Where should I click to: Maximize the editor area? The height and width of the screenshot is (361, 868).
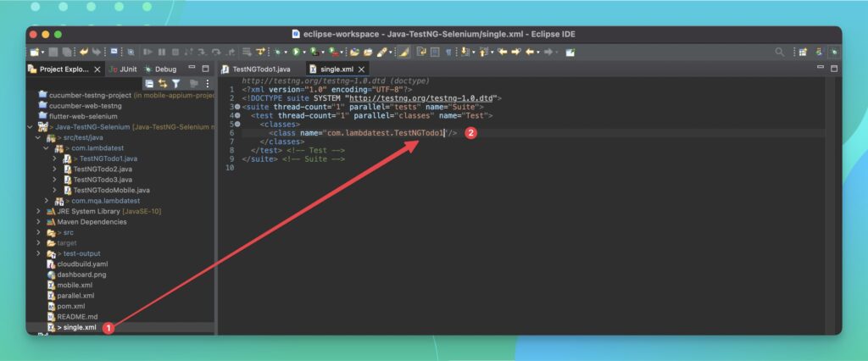833,68
